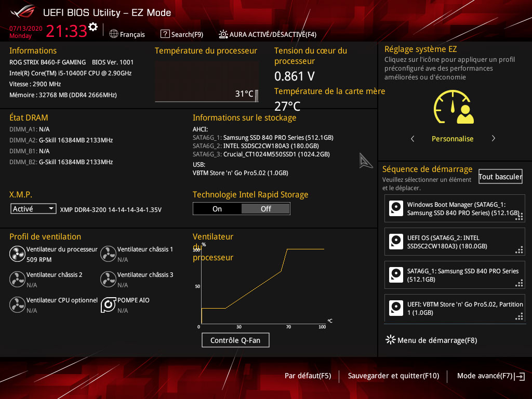
Task: Click the POMPE AIO pump icon
Action: pos(108,305)
